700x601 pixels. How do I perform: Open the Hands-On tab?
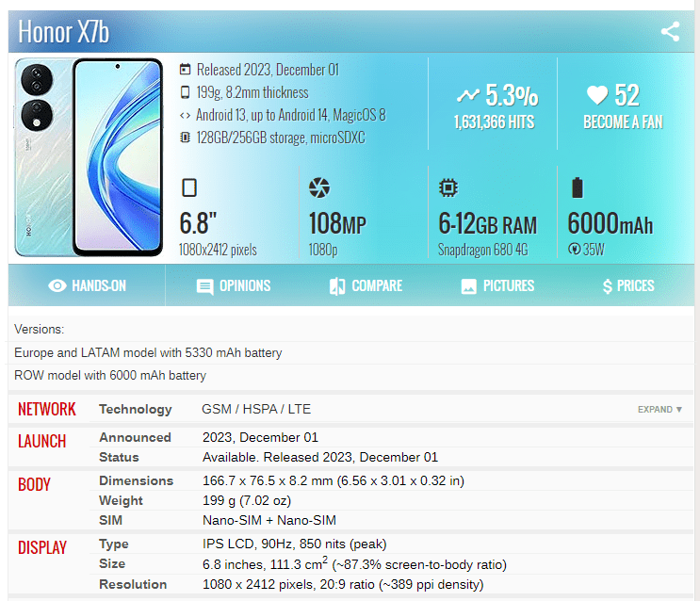87,285
